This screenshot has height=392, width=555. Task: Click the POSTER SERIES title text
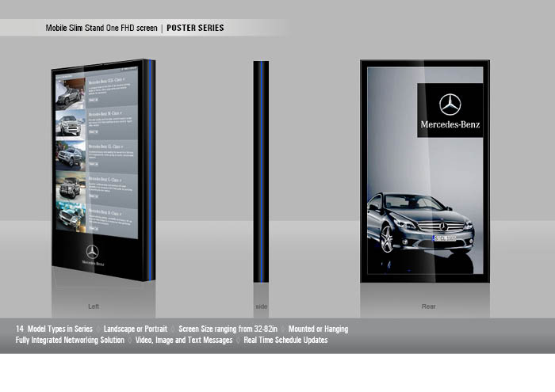pyautogui.click(x=195, y=28)
